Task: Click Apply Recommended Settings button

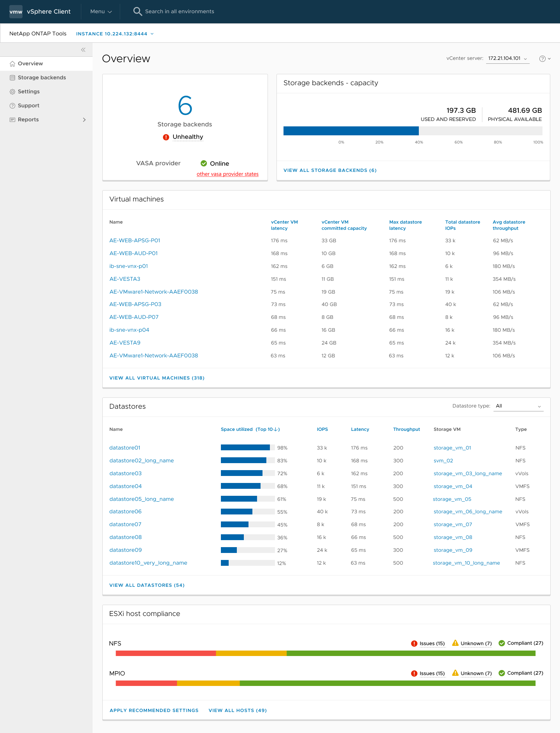Action: click(x=154, y=710)
